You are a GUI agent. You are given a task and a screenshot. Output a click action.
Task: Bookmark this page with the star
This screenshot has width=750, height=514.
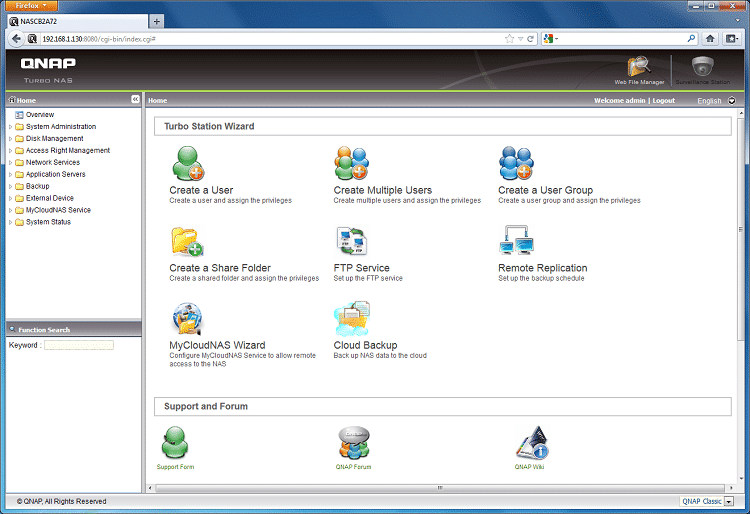pos(509,39)
